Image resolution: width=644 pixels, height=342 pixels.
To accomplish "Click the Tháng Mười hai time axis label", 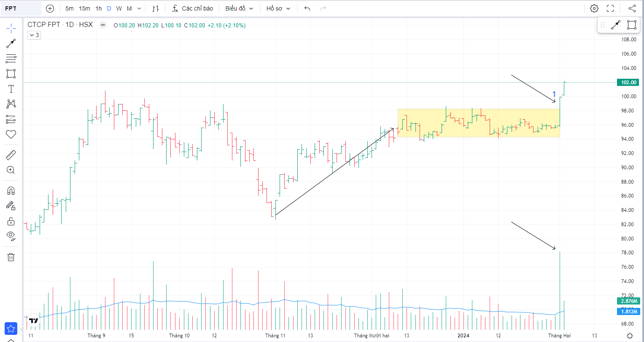I will pyautogui.click(x=372, y=336).
